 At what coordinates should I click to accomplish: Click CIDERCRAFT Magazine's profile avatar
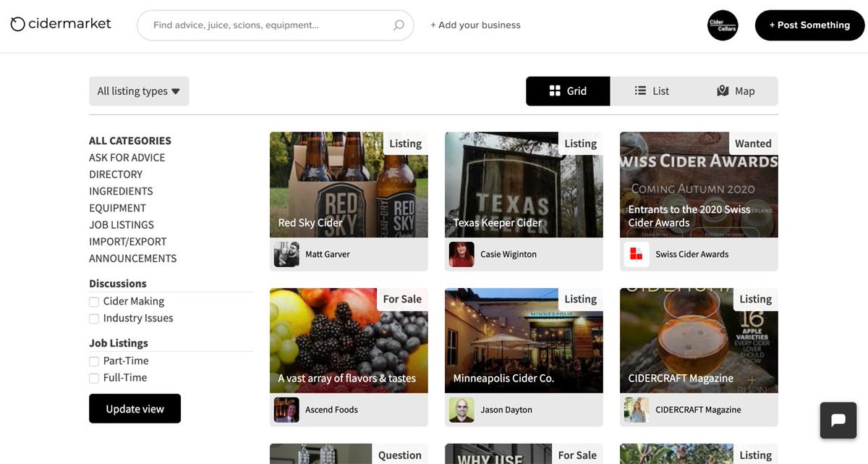coord(637,409)
